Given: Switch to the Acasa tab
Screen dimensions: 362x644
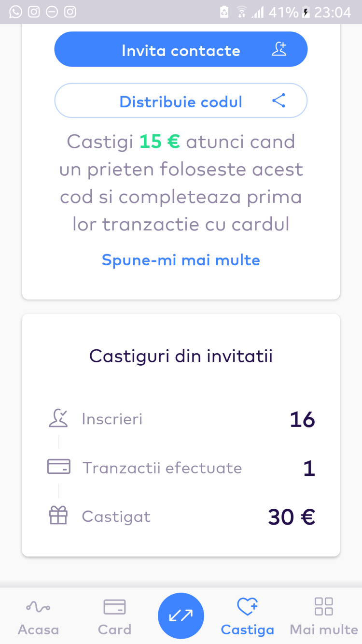Looking at the screenshot, I should (38, 616).
